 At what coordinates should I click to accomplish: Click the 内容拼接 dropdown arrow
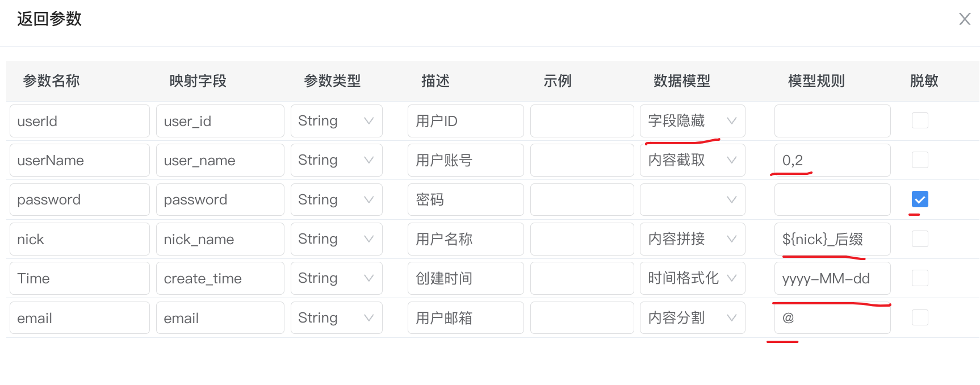pos(731,239)
